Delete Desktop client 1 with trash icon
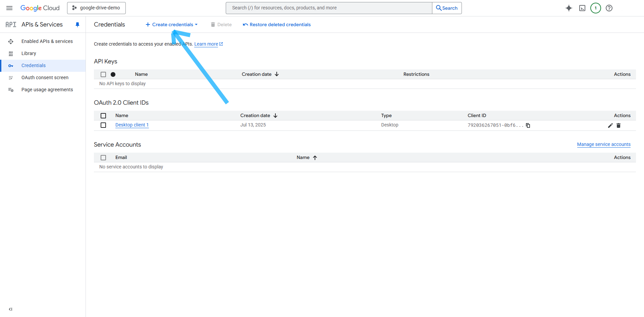 pyautogui.click(x=619, y=125)
